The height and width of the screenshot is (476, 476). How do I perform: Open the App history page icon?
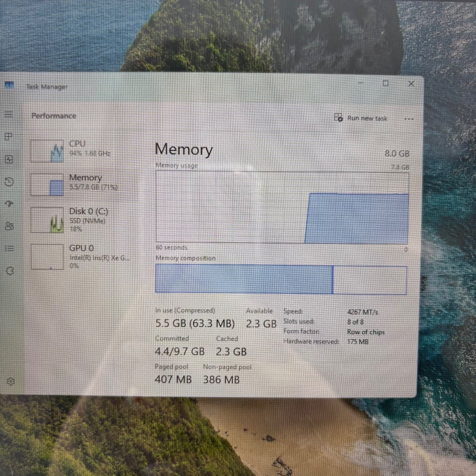pyautogui.click(x=9, y=182)
